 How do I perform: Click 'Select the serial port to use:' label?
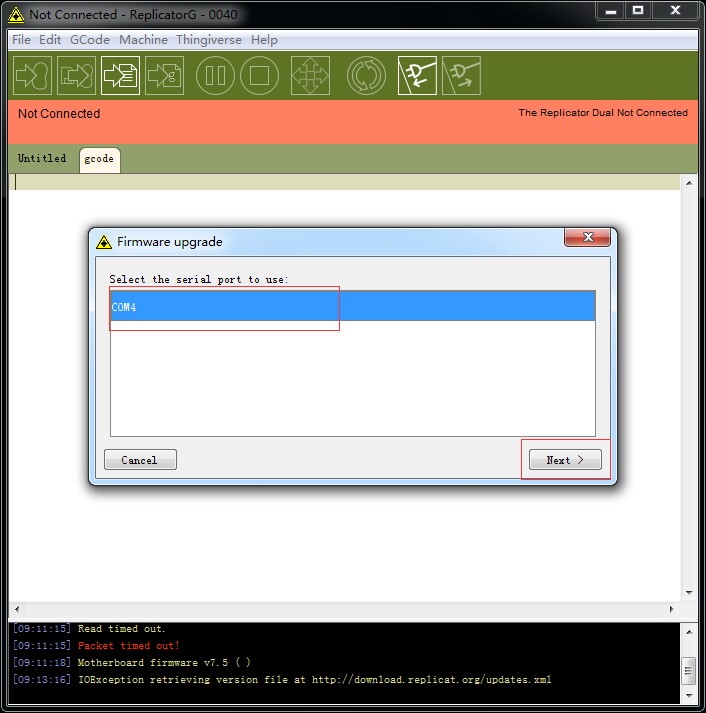(199, 279)
